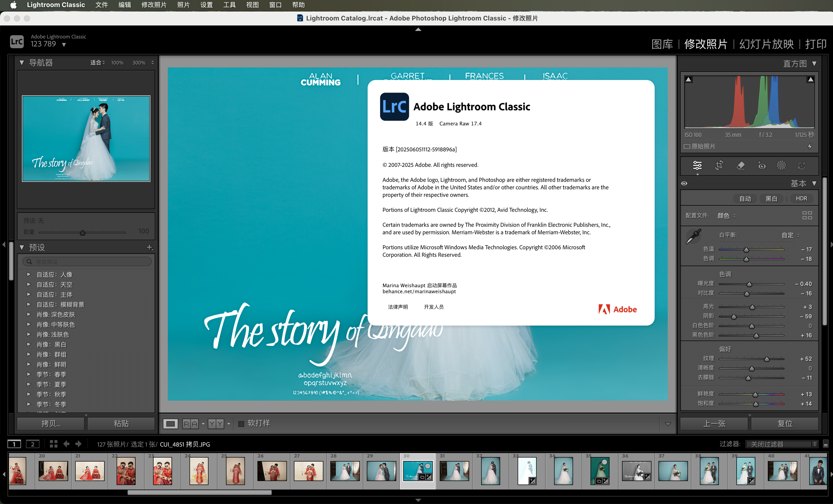Image resolution: width=833 pixels, height=504 pixels.
Task: Select the Healing eraser tool icon
Action: coord(740,165)
